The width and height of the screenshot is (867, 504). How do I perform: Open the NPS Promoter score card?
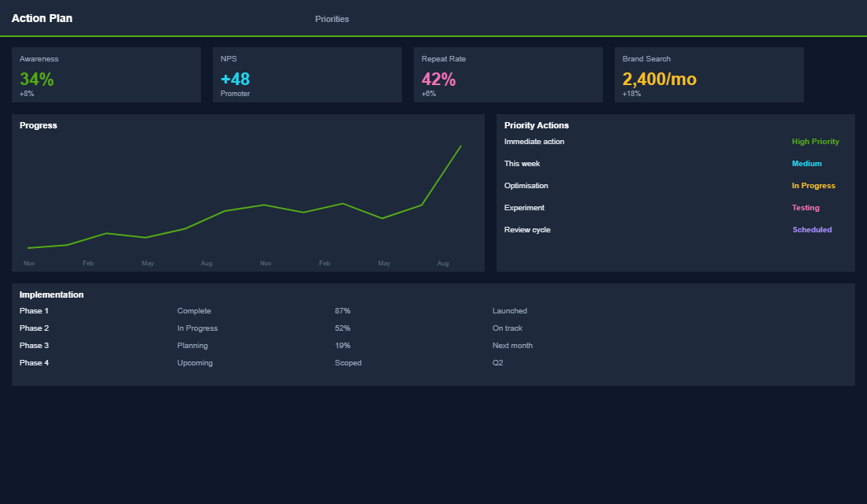[307, 74]
